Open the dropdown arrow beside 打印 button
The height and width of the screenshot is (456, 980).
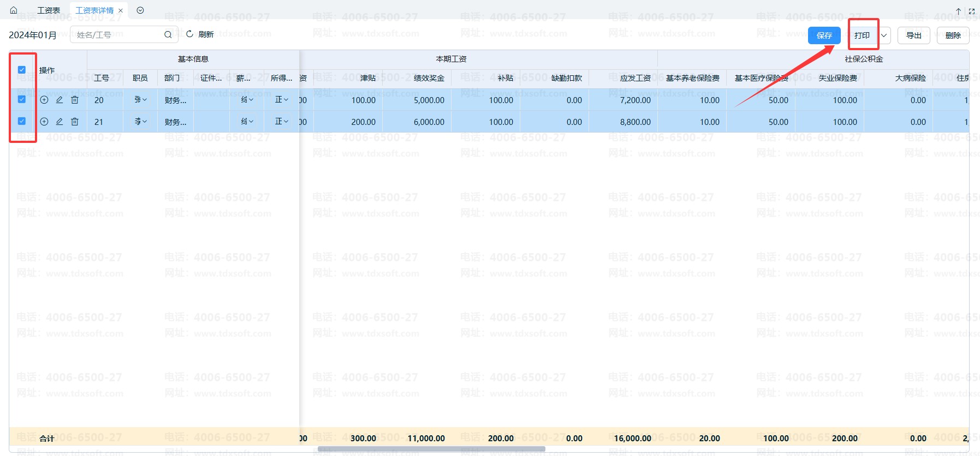pos(884,35)
